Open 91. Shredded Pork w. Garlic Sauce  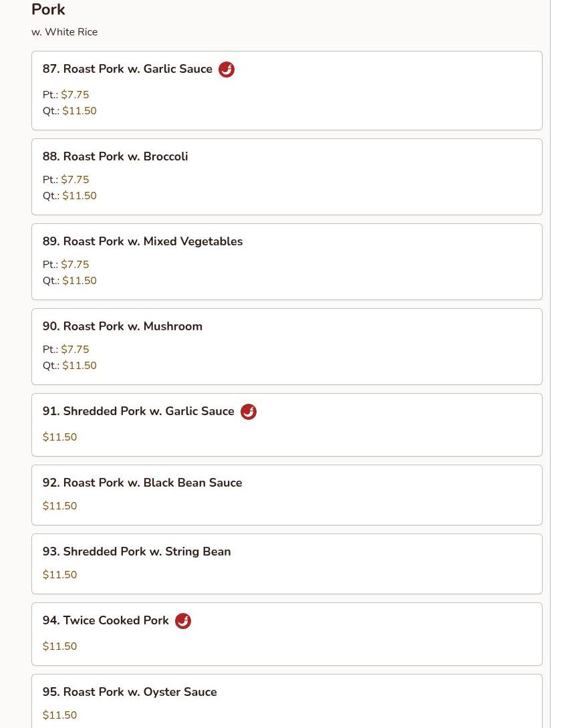(138, 411)
